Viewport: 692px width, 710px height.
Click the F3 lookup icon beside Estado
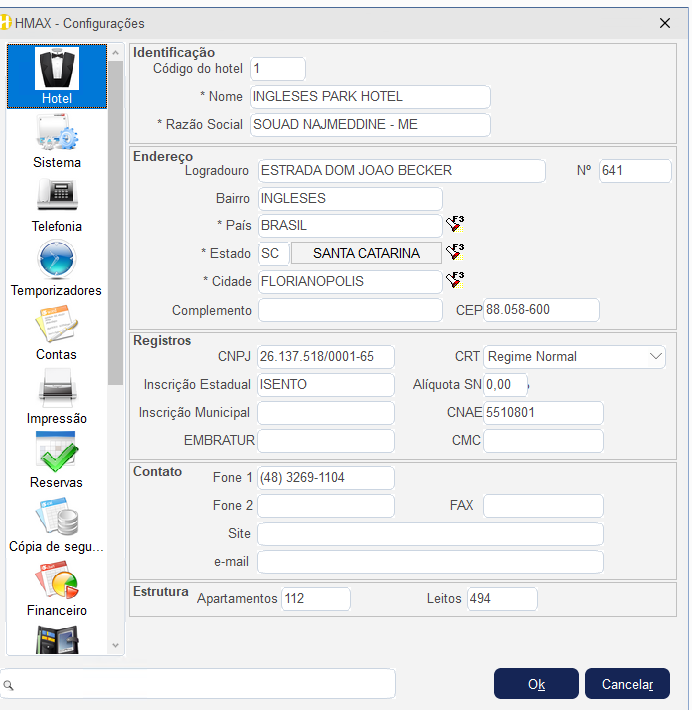[455, 252]
